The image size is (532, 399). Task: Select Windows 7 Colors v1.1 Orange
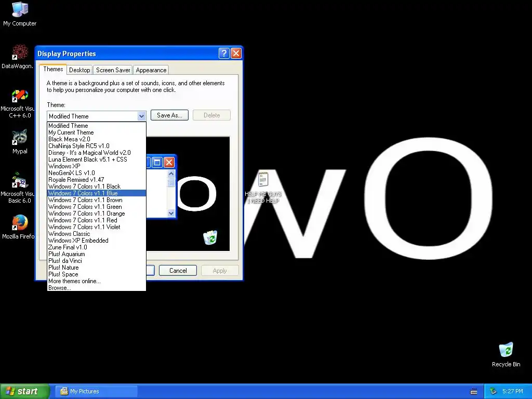tap(96, 214)
